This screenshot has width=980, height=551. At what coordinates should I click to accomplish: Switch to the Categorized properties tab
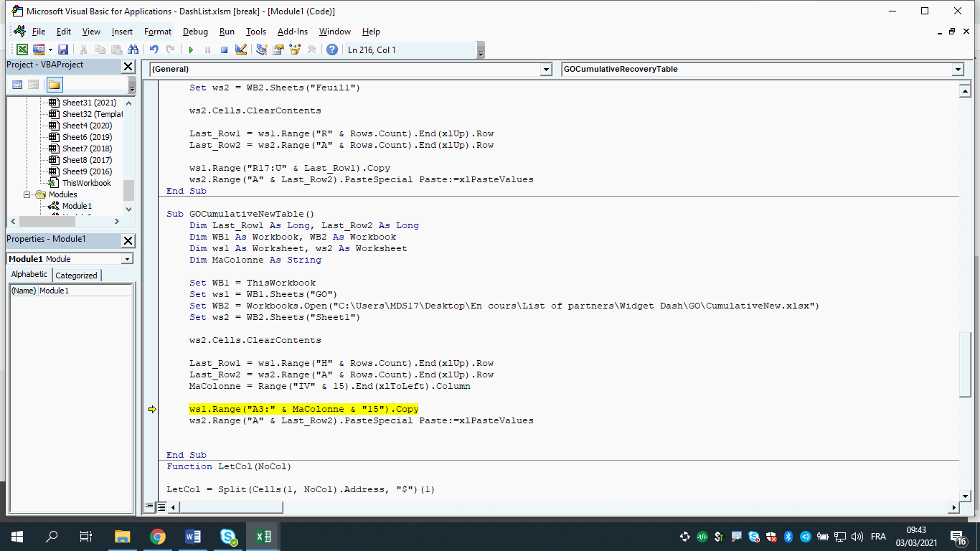76,275
